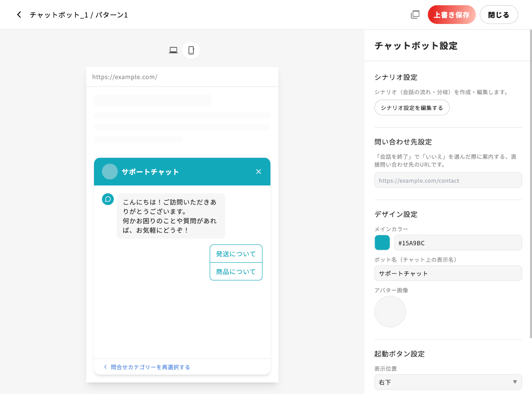
Task: Click the duplicate pages icon in header
Action: (415, 15)
